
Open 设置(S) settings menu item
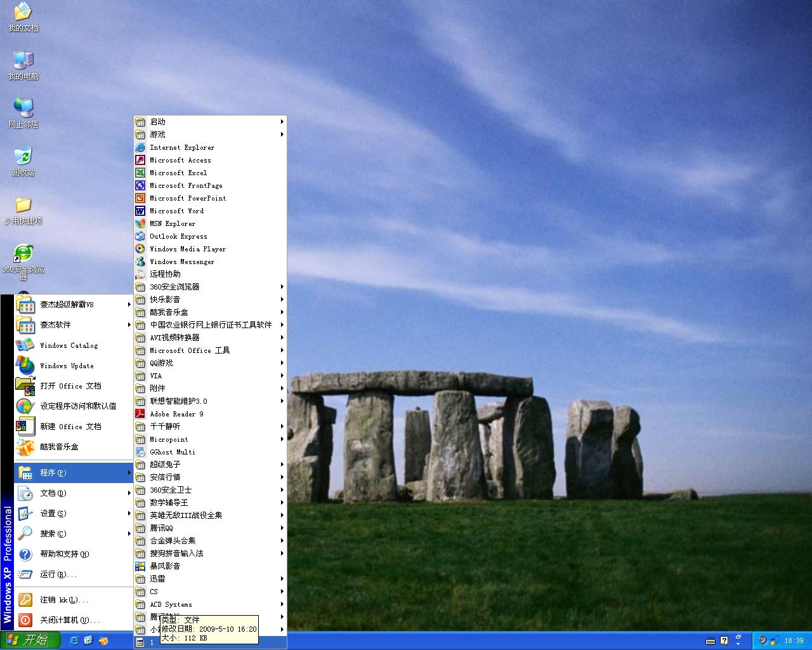point(73,514)
